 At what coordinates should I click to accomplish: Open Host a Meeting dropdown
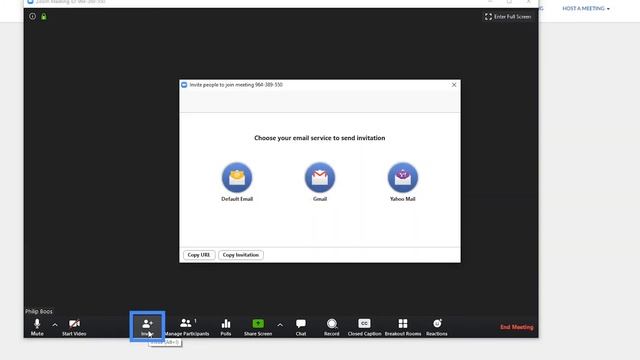(586, 8)
